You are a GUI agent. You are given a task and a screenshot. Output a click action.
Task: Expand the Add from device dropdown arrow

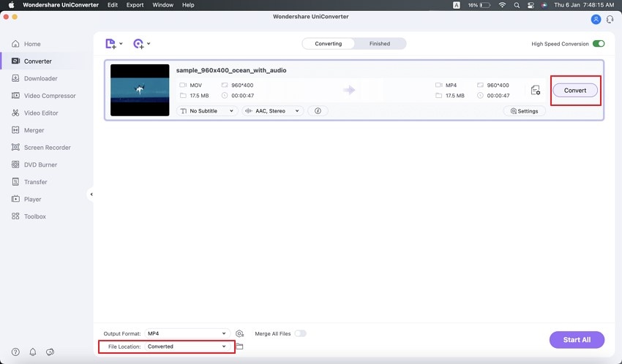[149, 44]
